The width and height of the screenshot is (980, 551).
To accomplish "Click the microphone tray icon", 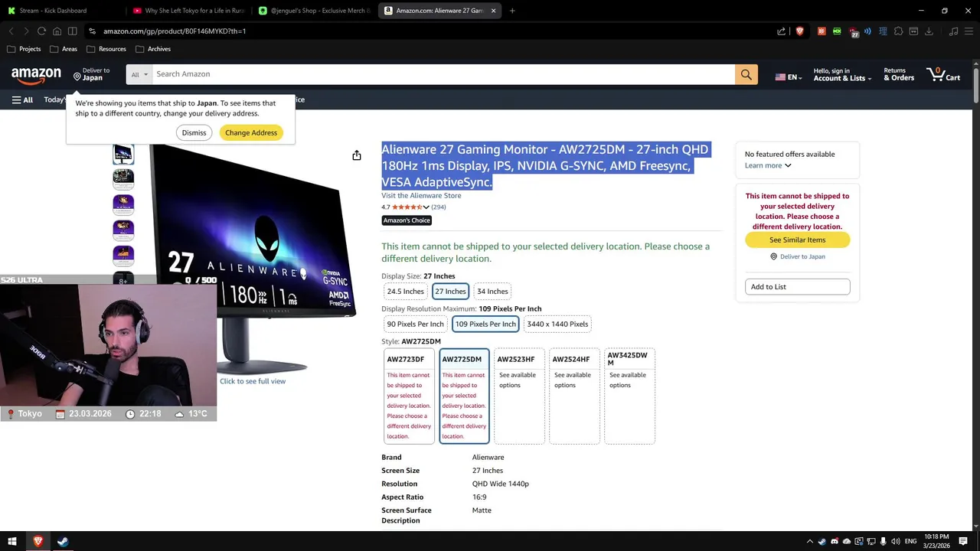I will tap(883, 542).
